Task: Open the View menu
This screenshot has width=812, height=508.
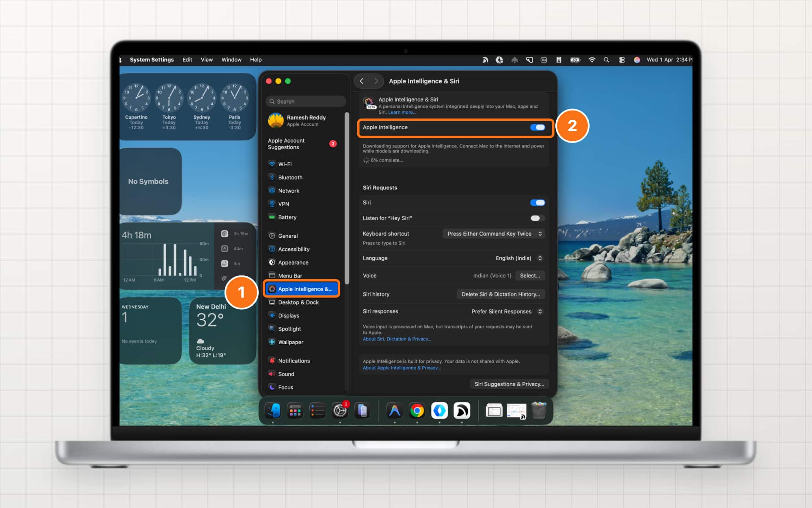Action: [x=207, y=60]
